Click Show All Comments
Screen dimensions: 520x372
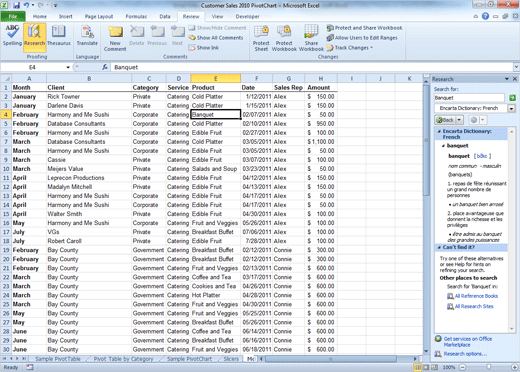click(x=216, y=38)
